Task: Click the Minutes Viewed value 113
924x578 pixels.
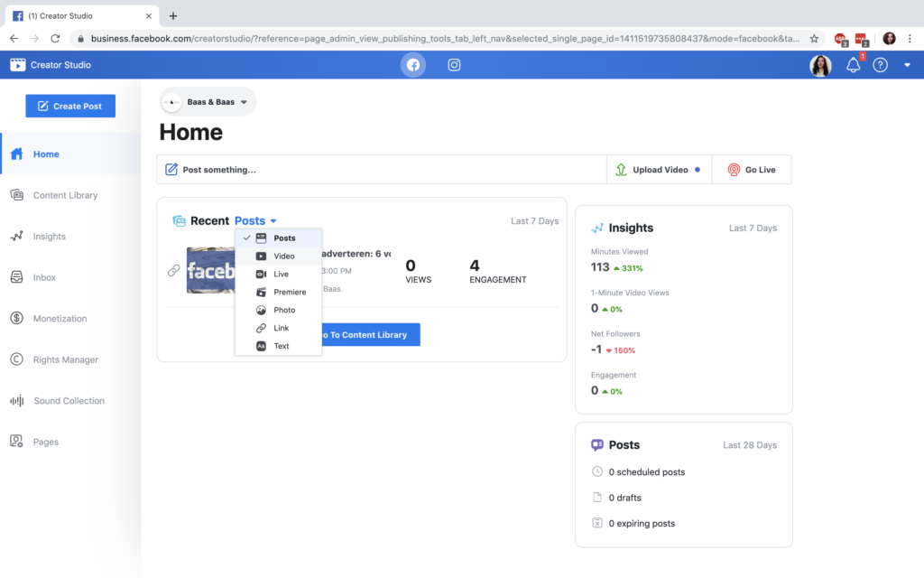Action: pyautogui.click(x=600, y=267)
